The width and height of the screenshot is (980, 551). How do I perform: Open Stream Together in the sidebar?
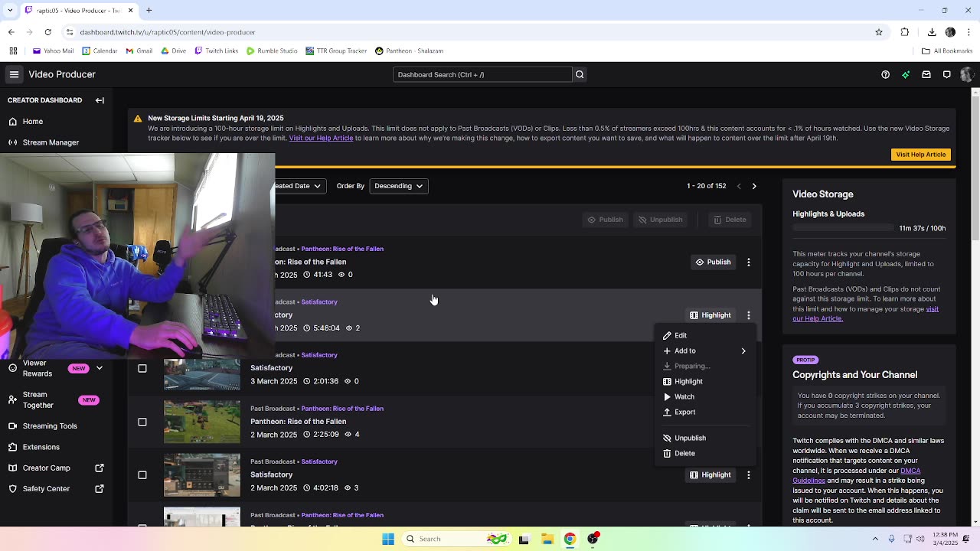pos(54,399)
